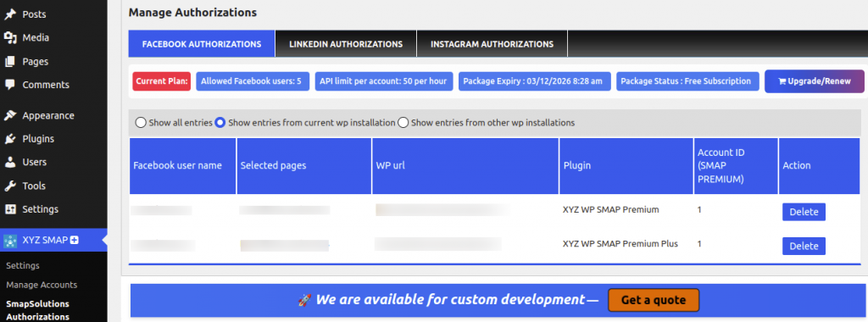Delete the XYZ WP SMAP Premium Plus entry
The height and width of the screenshot is (322, 868).
click(804, 247)
